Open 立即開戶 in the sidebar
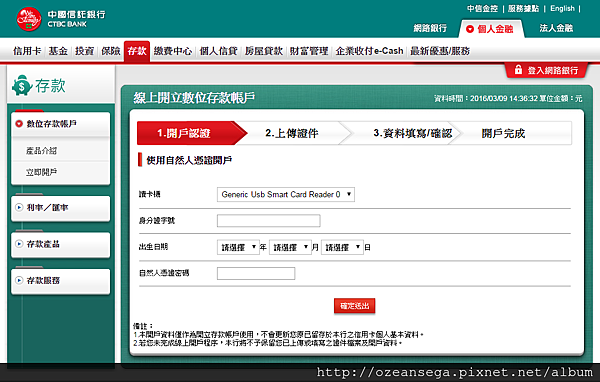This screenshot has height=382, width=600. tap(41, 172)
